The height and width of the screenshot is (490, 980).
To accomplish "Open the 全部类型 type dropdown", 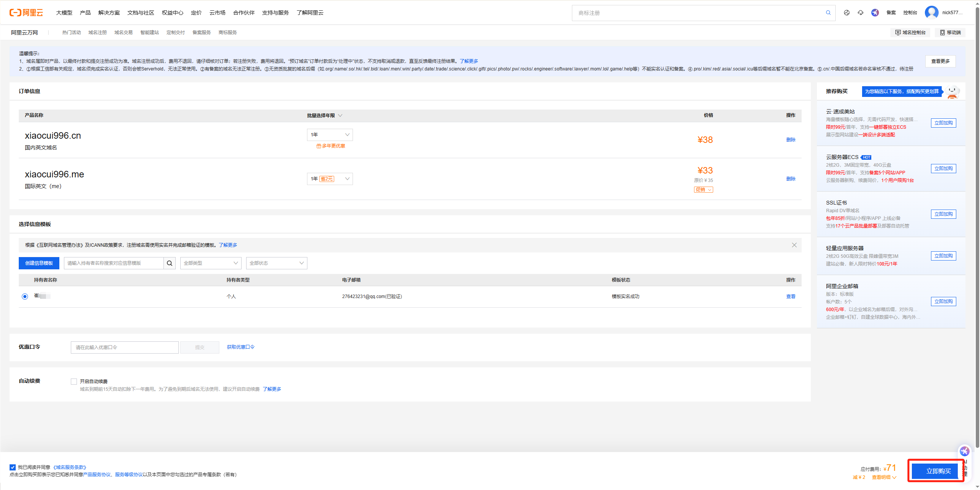I will tap(210, 263).
